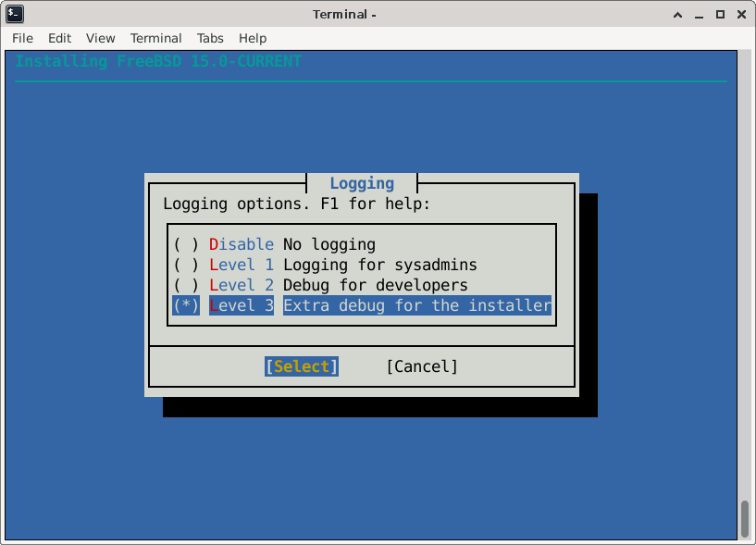Choose Level 1 Logging for sysadmins

click(186, 265)
